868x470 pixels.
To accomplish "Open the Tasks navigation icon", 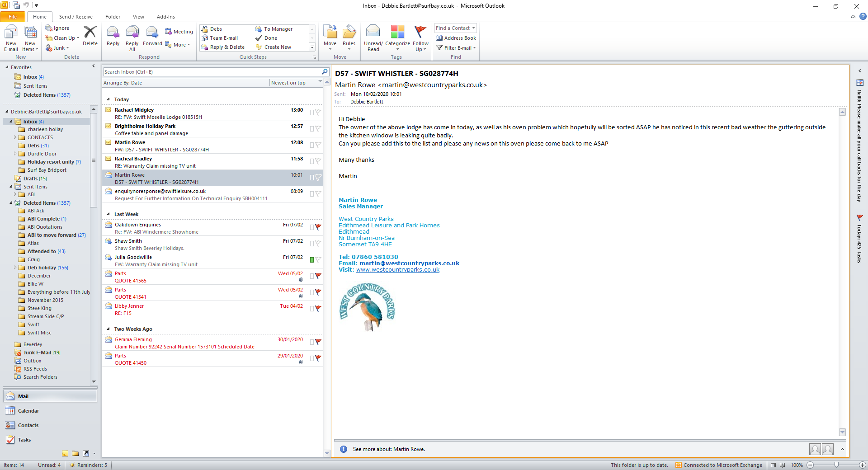I will [x=10, y=440].
